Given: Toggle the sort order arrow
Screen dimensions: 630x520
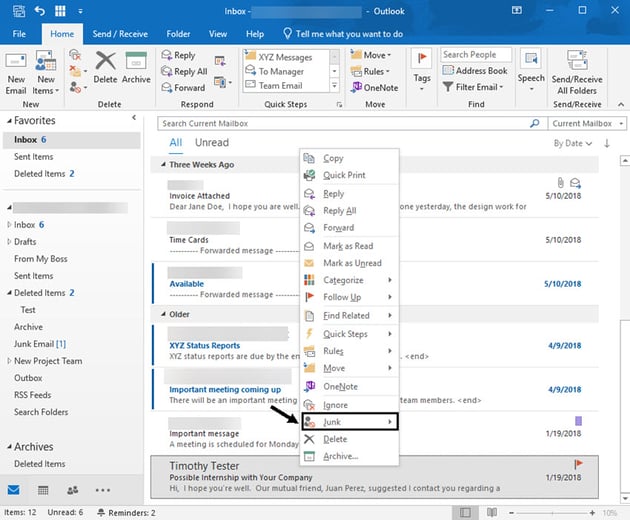Looking at the screenshot, I should tap(607, 143).
